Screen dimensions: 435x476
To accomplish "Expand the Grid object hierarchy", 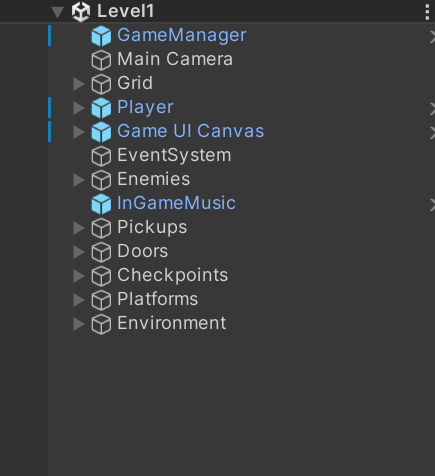I will click(x=79, y=84).
